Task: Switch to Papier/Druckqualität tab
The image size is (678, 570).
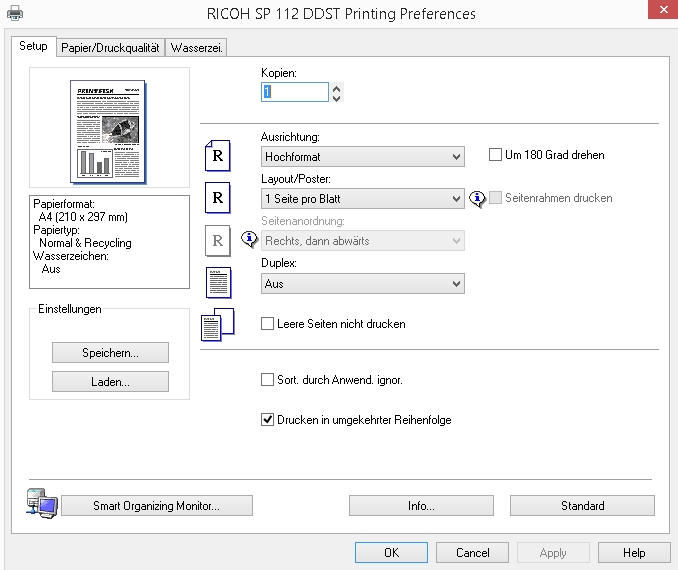Action: click(110, 48)
